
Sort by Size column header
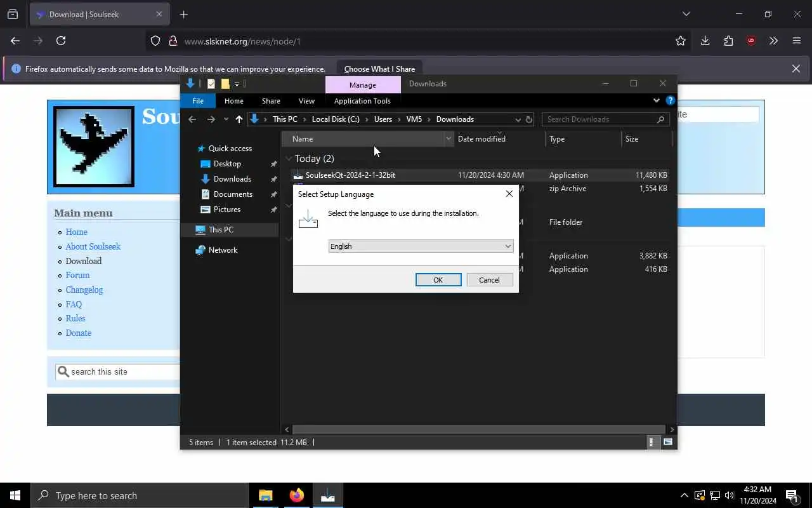(x=646, y=139)
